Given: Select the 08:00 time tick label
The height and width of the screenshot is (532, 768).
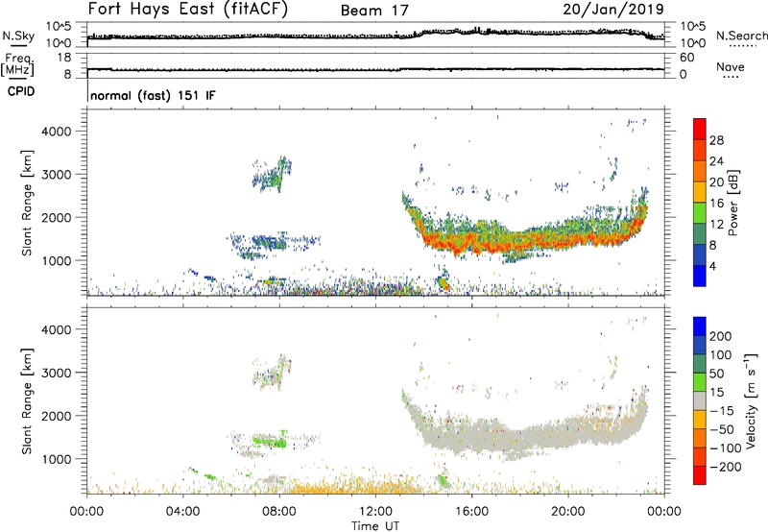Looking at the screenshot, I should [279, 512].
